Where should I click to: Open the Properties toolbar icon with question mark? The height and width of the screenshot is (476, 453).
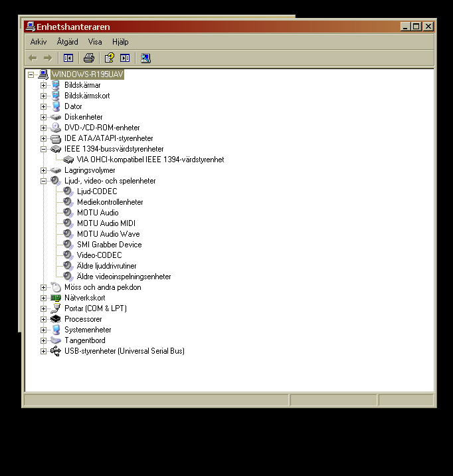click(109, 58)
